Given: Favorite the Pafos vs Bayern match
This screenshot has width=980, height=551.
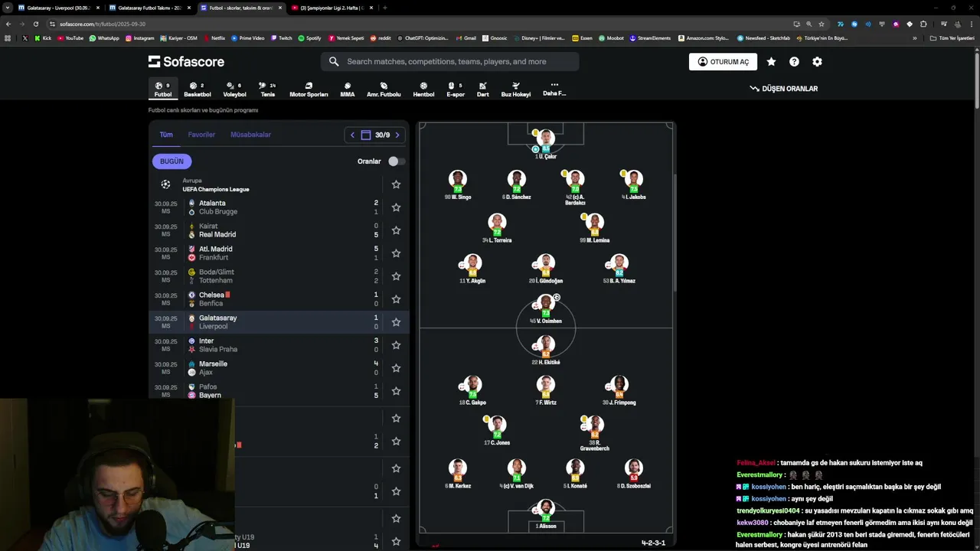Looking at the screenshot, I should (x=396, y=391).
